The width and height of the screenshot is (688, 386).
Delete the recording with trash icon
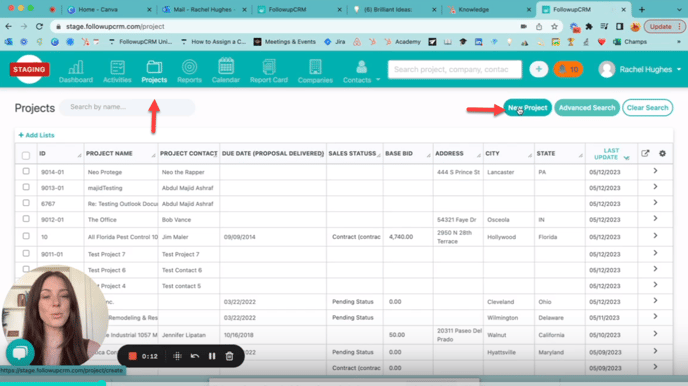point(229,356)
